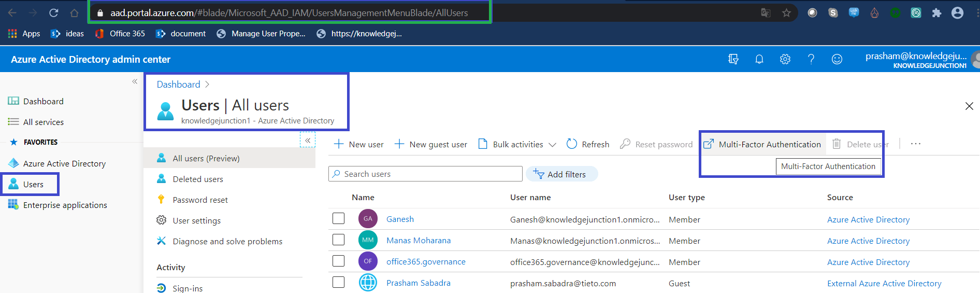Click New user button
This screenshot has height=293, width=980.
coord(359,144)
